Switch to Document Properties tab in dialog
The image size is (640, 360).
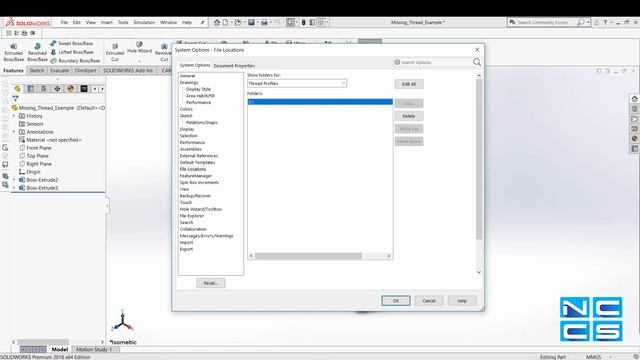234,65
